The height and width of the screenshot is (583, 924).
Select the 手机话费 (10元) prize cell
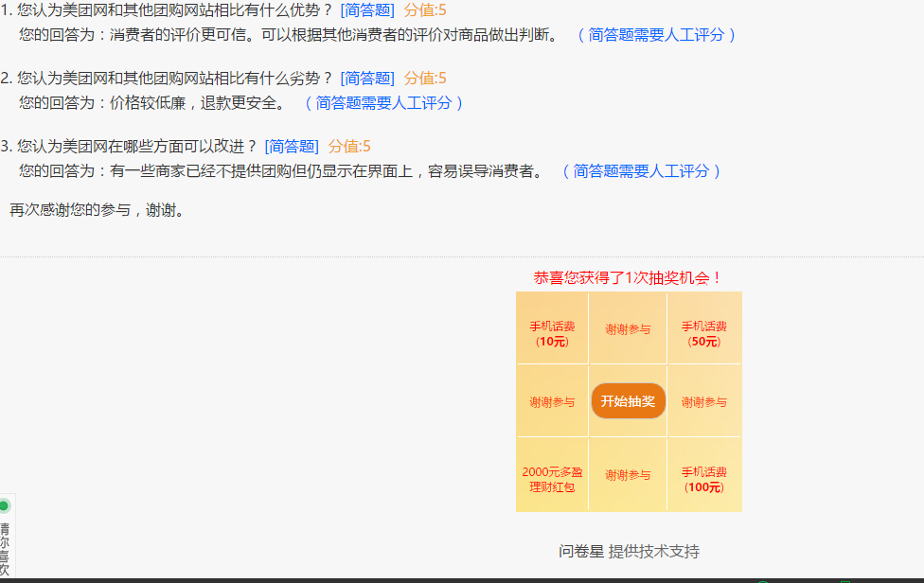[x=552, y=328]
